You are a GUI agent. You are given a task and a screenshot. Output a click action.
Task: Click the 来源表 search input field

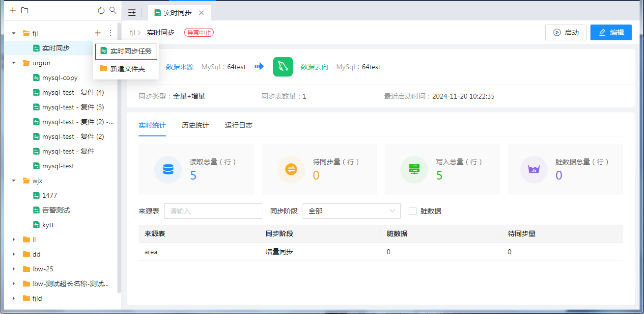213,211
